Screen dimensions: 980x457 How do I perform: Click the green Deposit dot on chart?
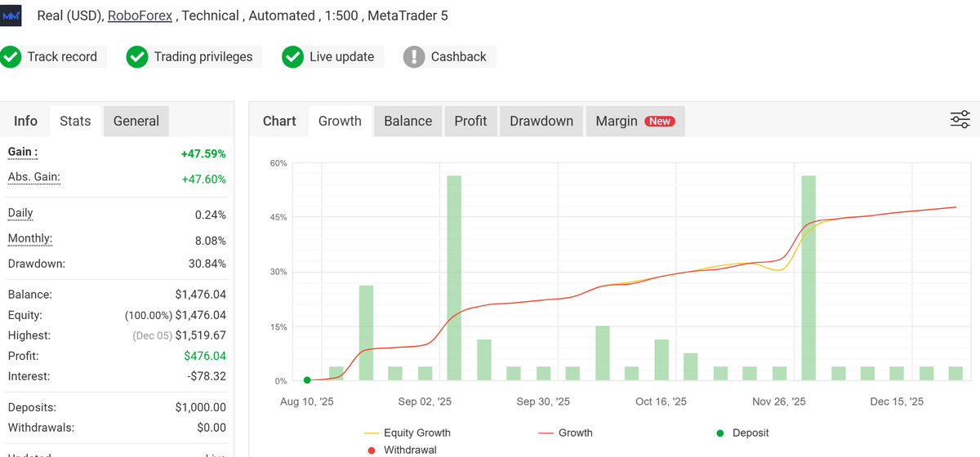click(x=307, y=380)
